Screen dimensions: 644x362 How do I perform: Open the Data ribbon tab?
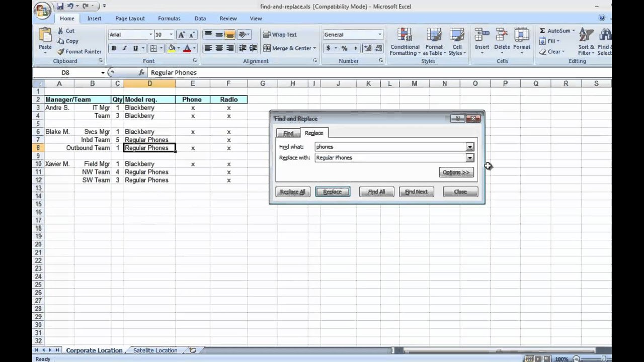click(200, 18)
